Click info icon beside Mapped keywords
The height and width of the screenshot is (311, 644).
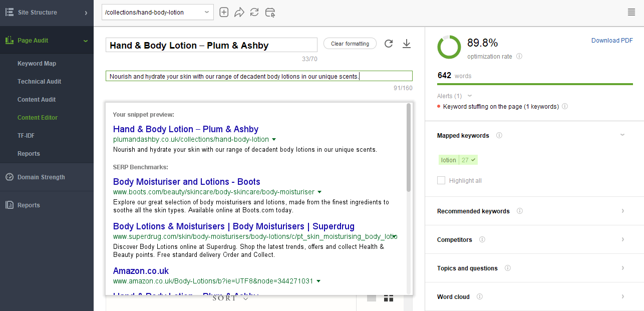(499, 136)
